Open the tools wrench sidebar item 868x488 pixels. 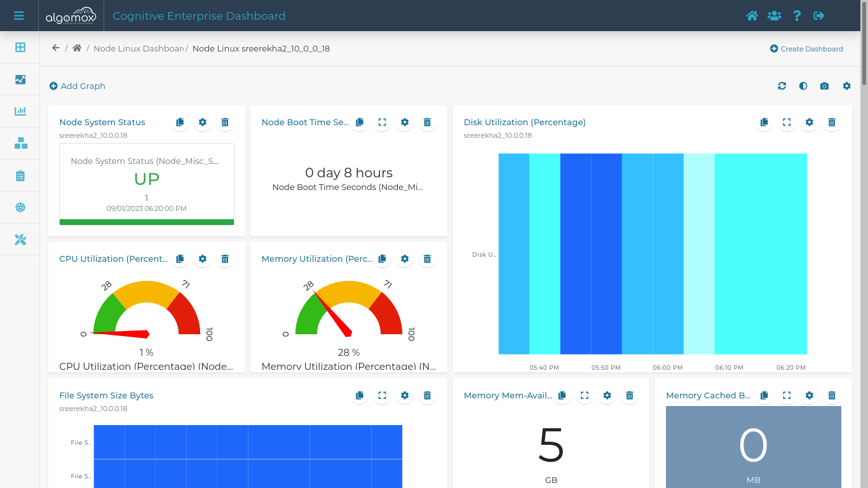(20, 240)
